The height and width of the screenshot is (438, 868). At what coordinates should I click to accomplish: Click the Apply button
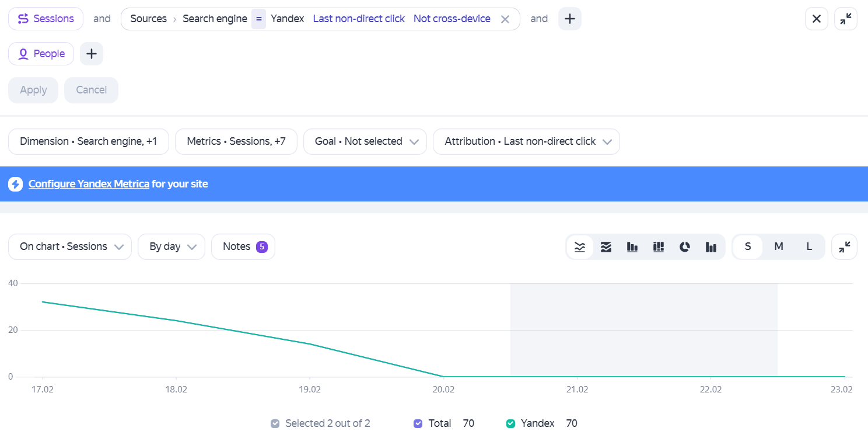click(33, 90)
